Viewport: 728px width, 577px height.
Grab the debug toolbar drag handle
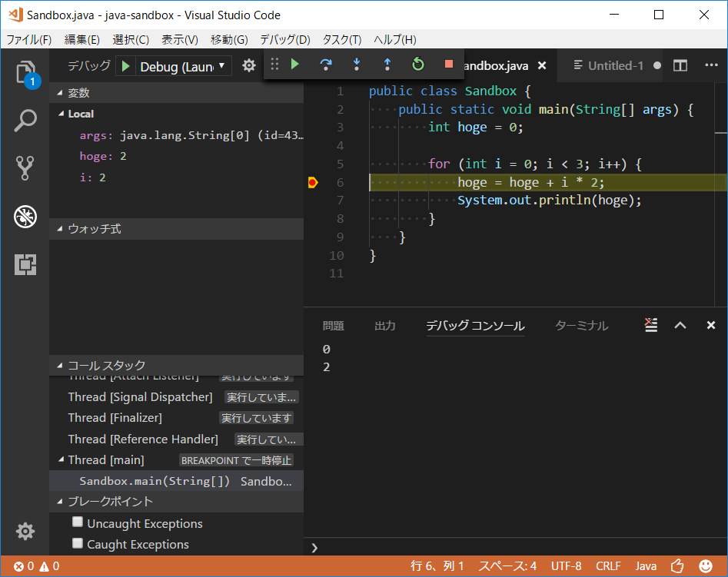274,64
